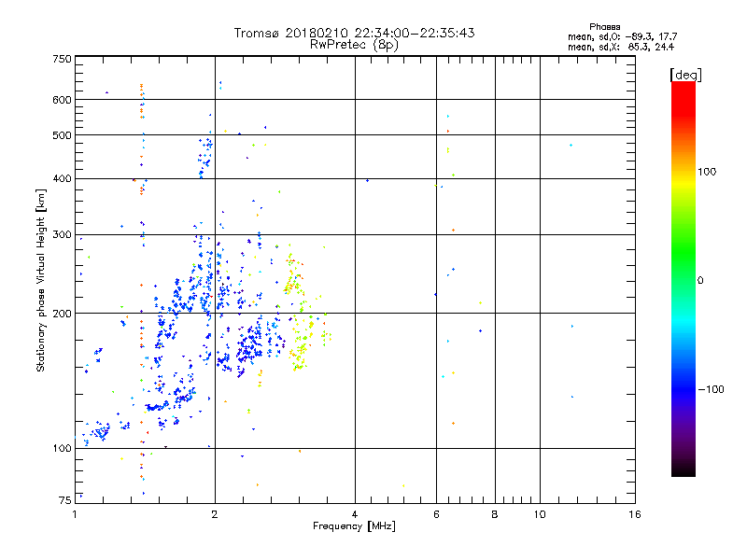Viewport: 747px width, 560px height.
Task: Click the x-axis tick label '2'
Action: pos(215,514)
